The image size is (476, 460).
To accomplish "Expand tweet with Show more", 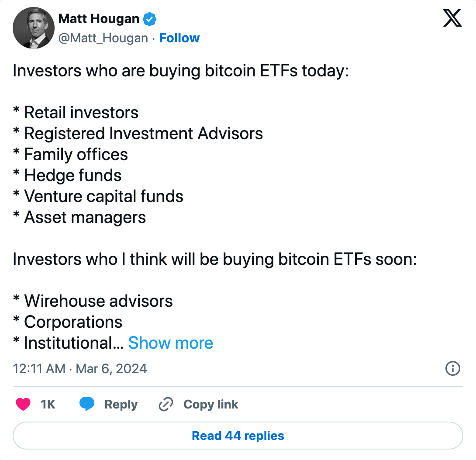I will 171,343.
